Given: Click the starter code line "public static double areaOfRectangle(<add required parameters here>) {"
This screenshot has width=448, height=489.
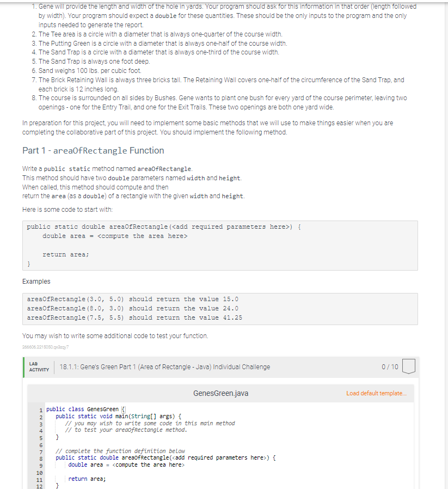Looking at the screenshot, I should click(164, 227).
